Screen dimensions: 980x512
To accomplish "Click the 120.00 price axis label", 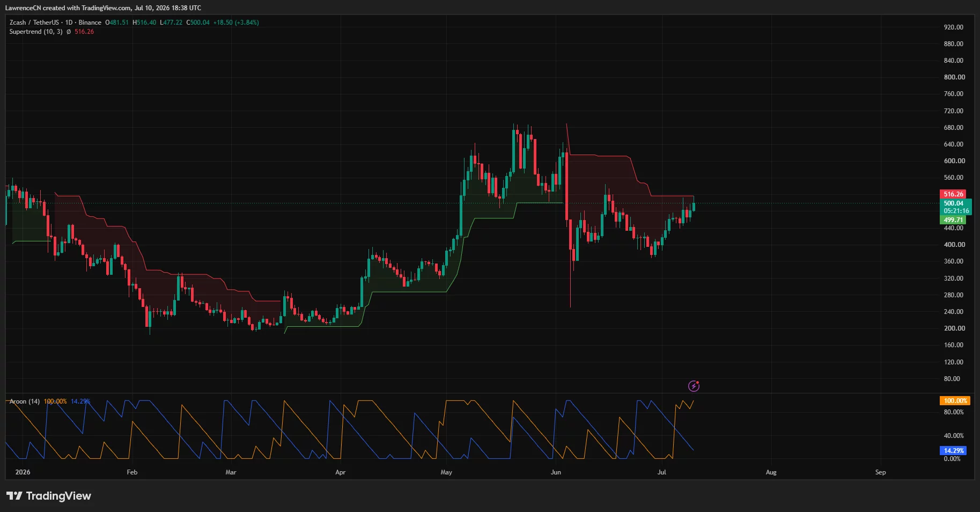I will (953, 362).
